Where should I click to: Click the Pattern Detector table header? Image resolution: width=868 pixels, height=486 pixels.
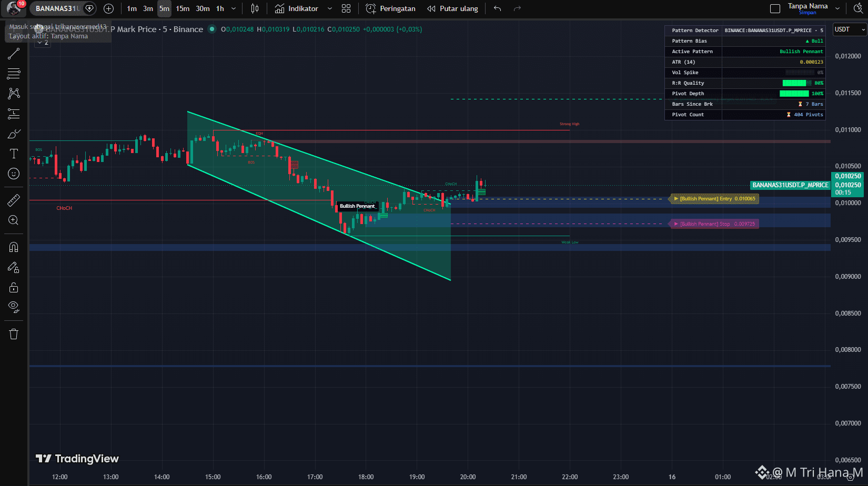point(695,31)
